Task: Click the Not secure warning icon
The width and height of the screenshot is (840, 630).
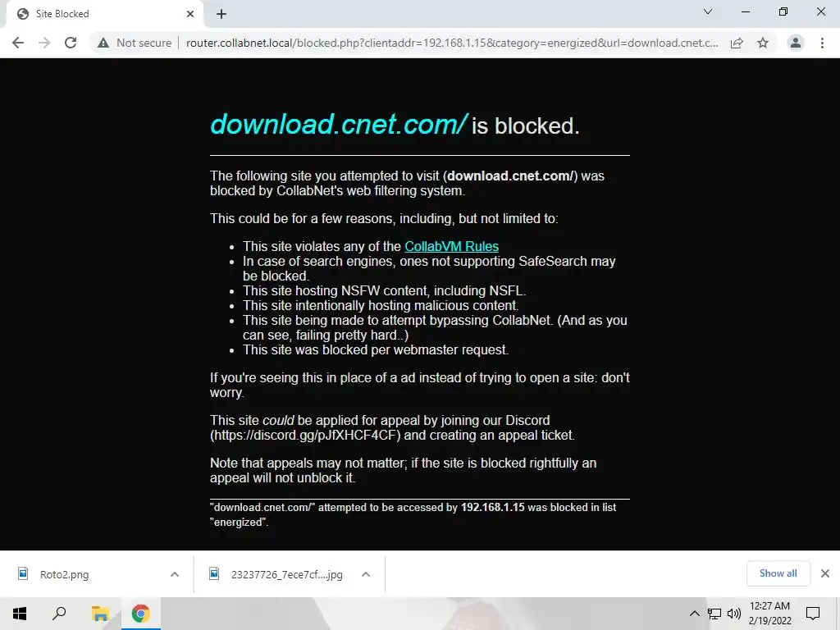Action: 103,43
